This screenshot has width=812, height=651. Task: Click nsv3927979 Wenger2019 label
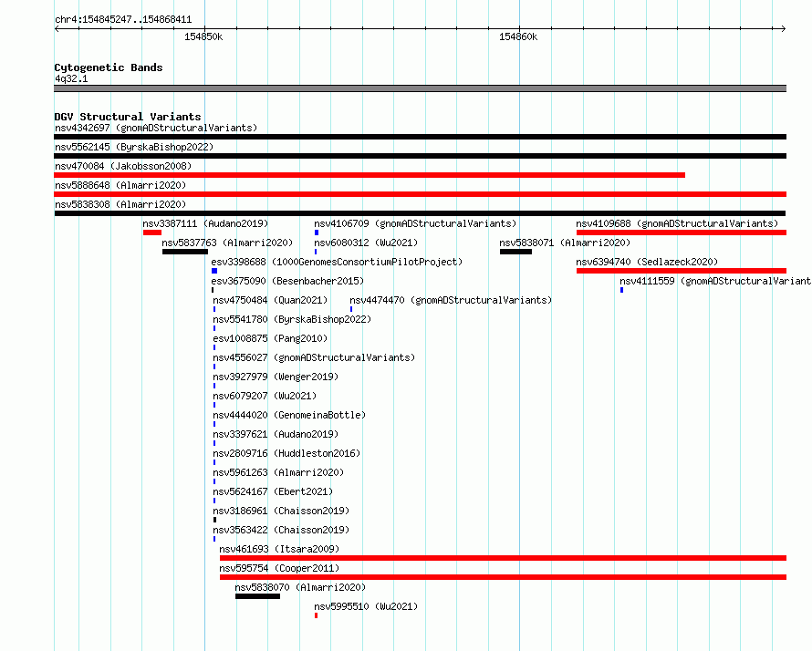pyautogui.click(x=276, y=377)
